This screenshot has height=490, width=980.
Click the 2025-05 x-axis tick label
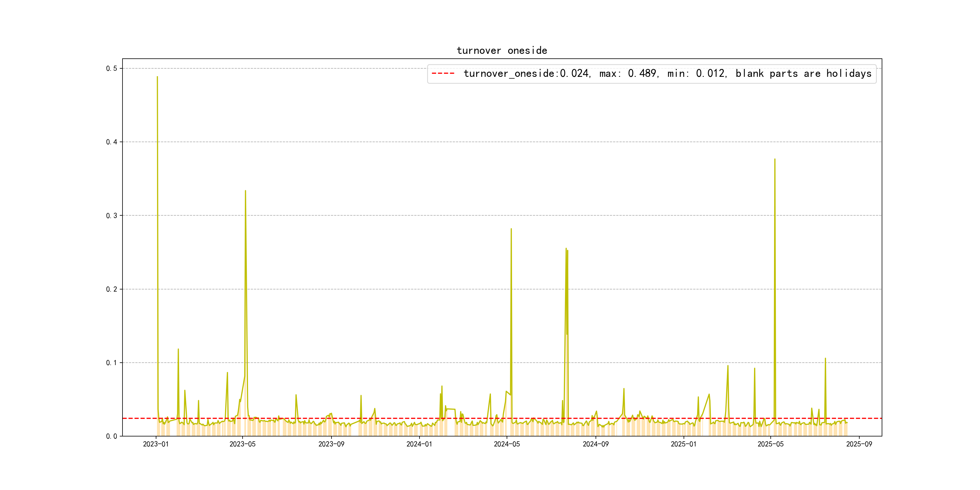(x=770, y=444)
